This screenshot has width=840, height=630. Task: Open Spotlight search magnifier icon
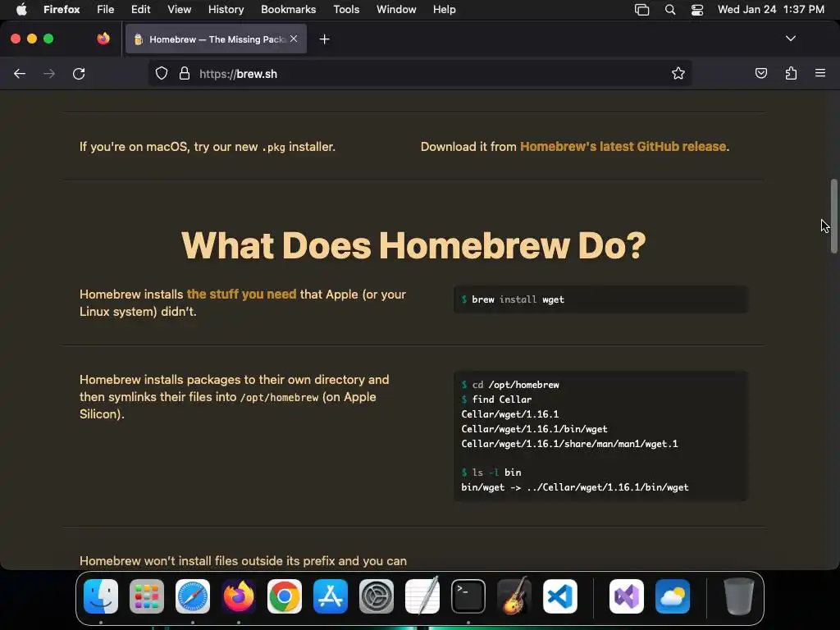click(x=669, y=10)
